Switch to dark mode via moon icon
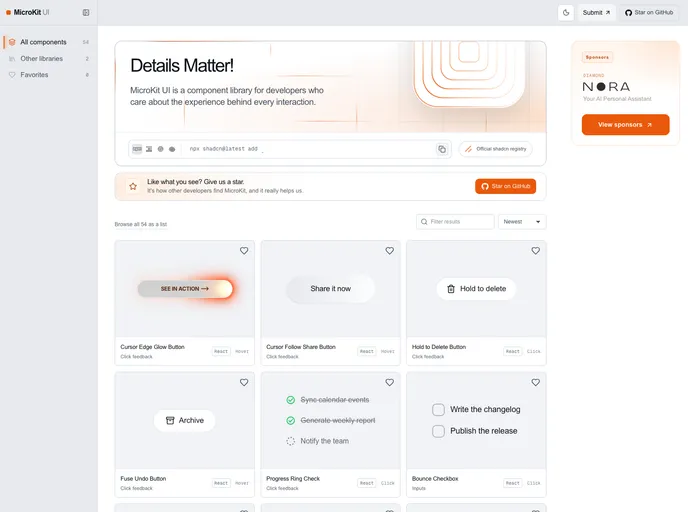The height and width of the screenshot is (512, 688). [x=566, y=13]
